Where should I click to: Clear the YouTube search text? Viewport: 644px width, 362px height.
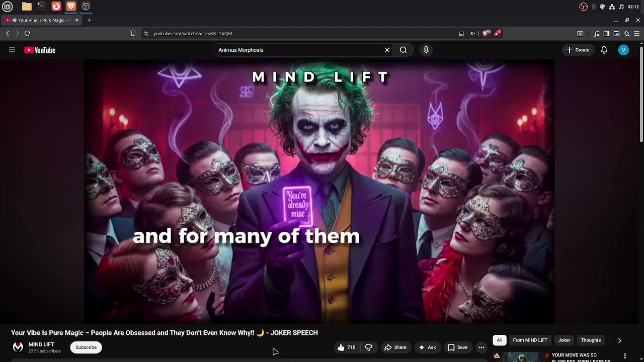pos(387,50)
